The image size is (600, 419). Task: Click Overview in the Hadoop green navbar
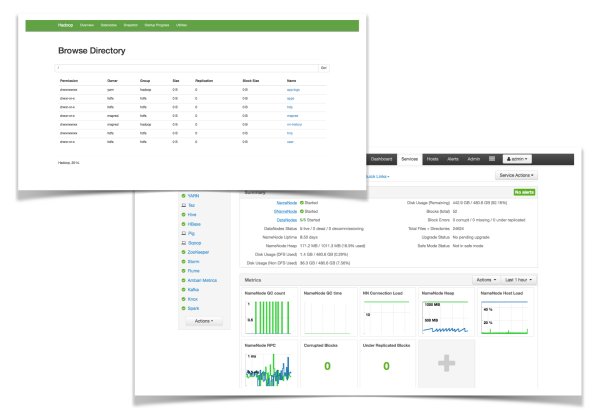click(x=87, y=25)
